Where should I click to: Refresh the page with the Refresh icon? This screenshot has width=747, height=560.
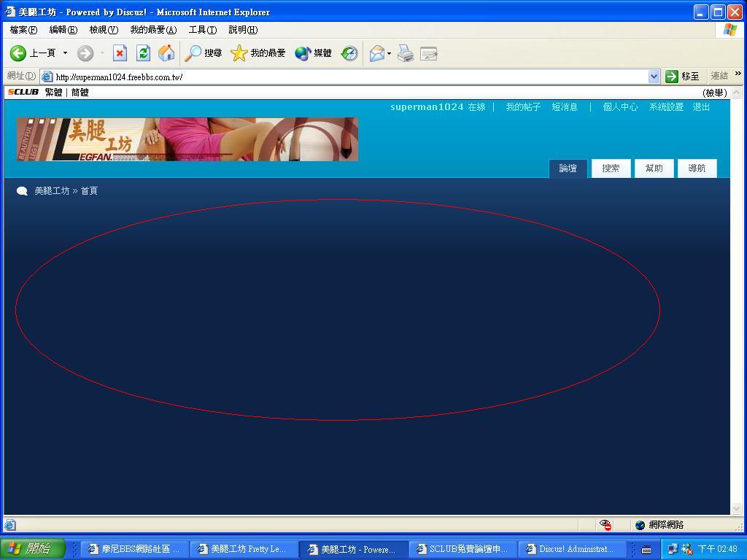tap(143, 53)
